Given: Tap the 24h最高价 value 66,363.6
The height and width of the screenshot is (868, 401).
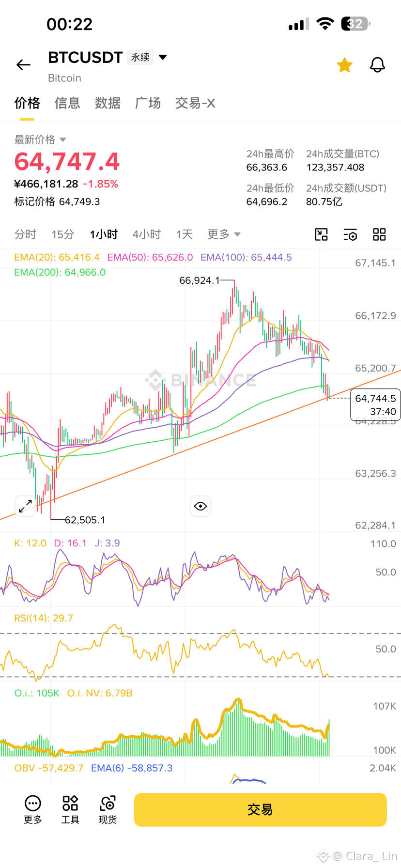Looking at the screenshot, I should click(x=267, y=168).
